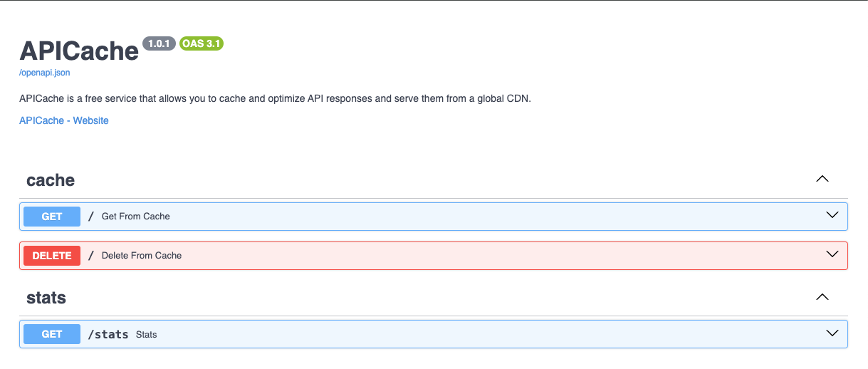Click the red DELETE method badge

click(52, 256)
